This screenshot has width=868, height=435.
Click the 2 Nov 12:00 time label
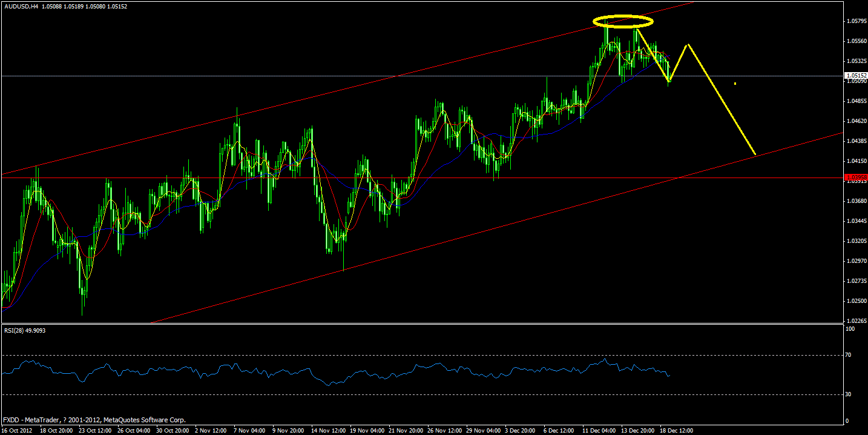point(211,431)
